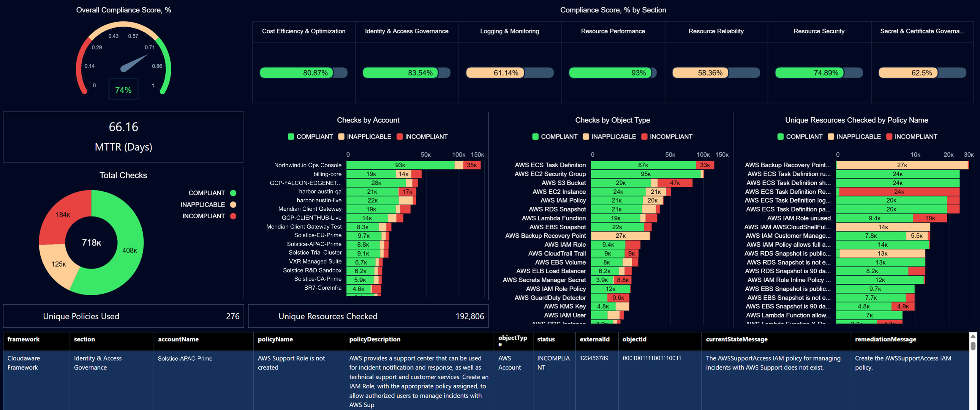The width and height of the screenshot is (980, 410).
Task: Click AWS S3 Bucket 47к incompliant bar
Action: (x=675, y=183)
